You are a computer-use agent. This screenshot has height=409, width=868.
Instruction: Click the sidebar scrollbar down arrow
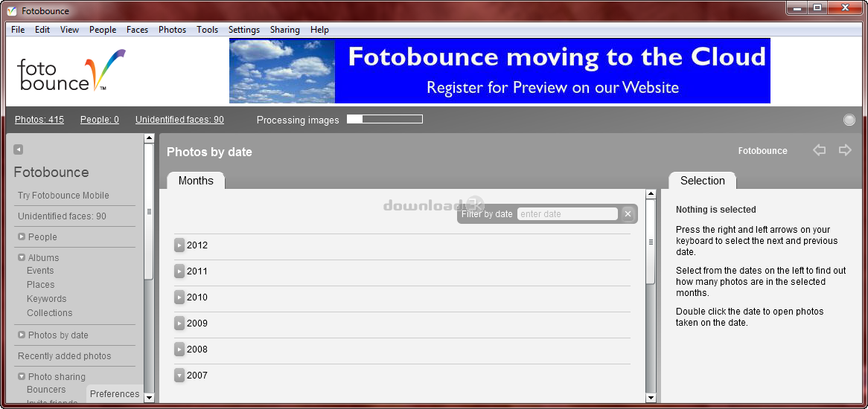149,397
